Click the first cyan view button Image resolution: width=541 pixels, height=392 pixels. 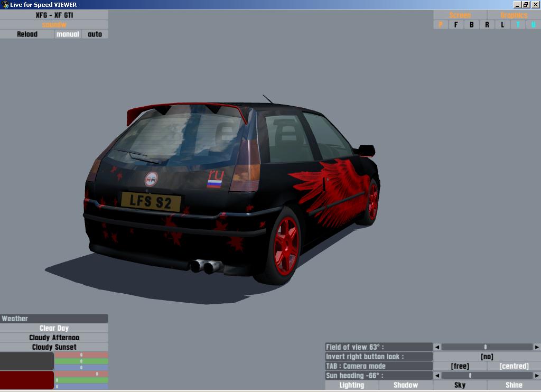click(518, 24)
